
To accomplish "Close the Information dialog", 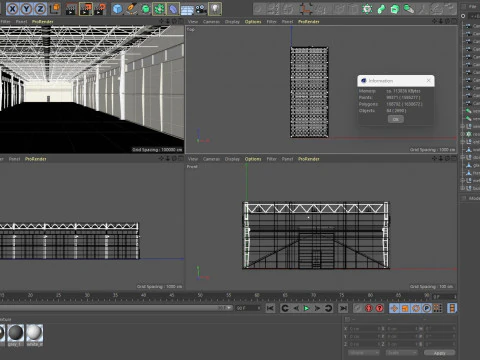I will (429, 81).
